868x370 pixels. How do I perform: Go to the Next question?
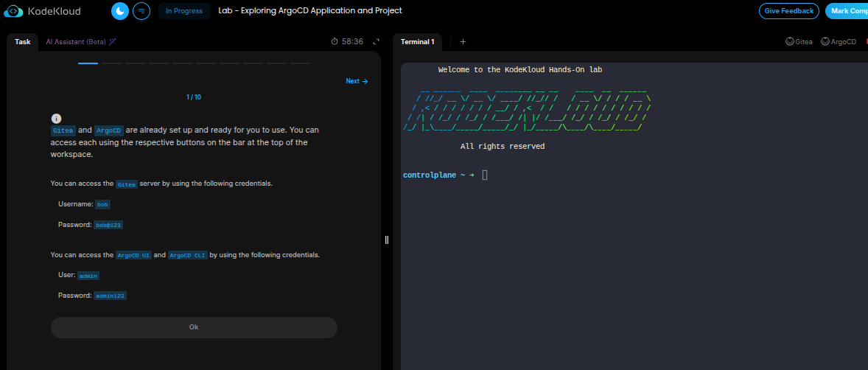click(357, 81)
